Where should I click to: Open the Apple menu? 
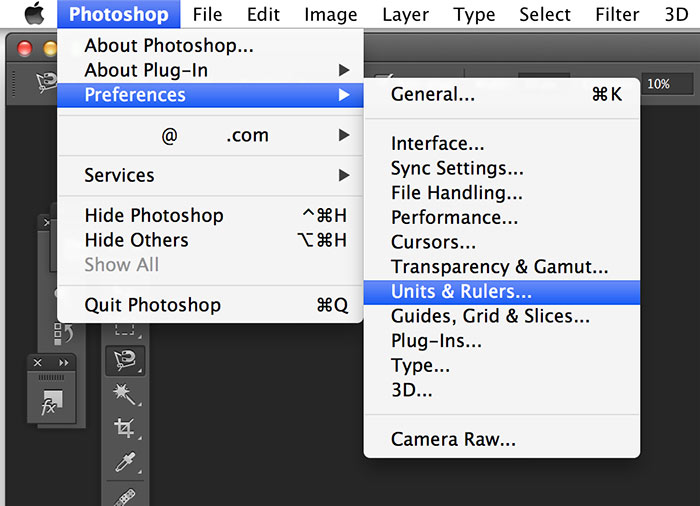pyautogui.click(x=34, y=13)
